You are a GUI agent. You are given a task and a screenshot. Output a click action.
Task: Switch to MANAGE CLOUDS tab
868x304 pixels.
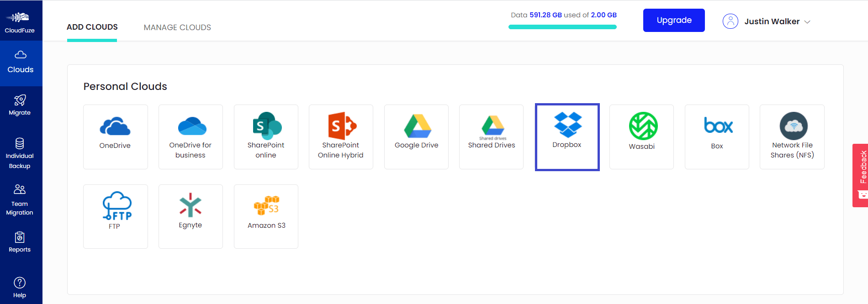(x=177, y=27)
